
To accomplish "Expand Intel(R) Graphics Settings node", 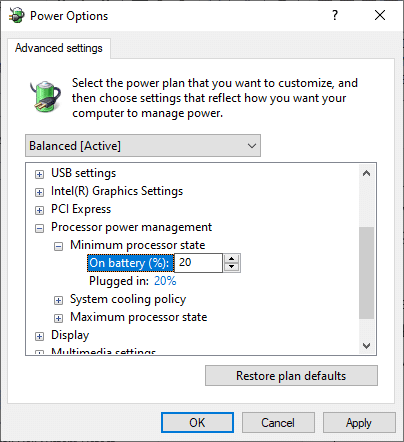I will [39, 192].
